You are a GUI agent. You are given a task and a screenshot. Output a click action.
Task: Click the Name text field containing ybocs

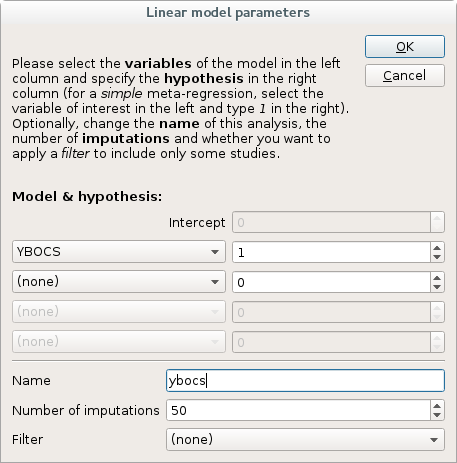coord(305,380)
